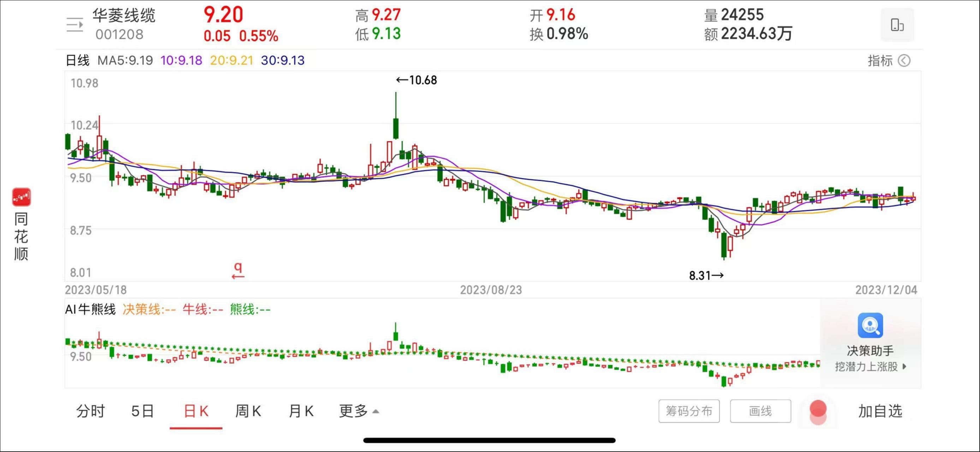Switch to the 分时 tab
980x452 pixels.
pos(90,411)
